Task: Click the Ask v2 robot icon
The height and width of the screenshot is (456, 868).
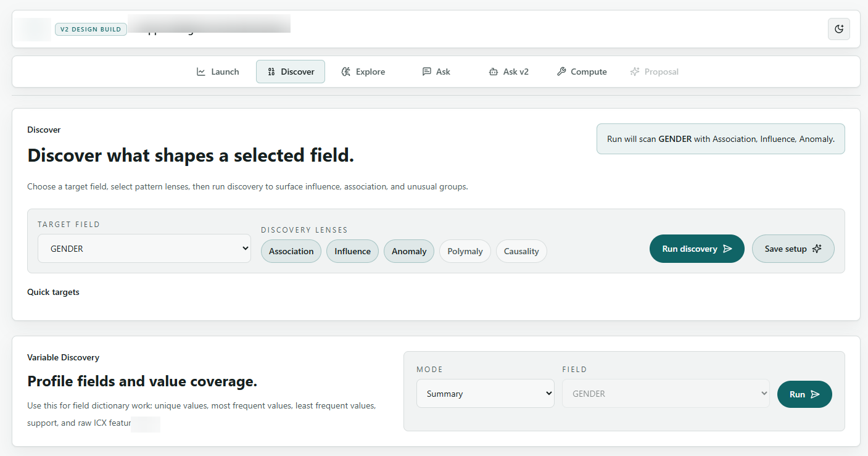Action: point(493,72)
